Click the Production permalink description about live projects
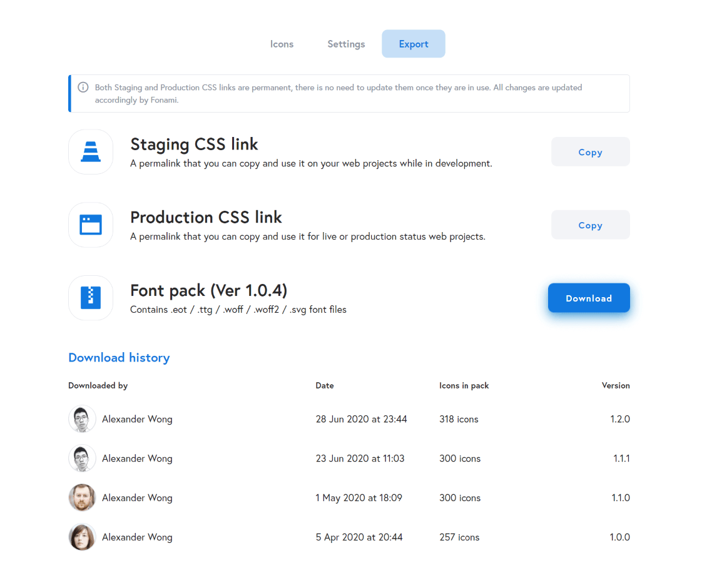The height and width of the screenshot is (588, 702). point(308,236)
